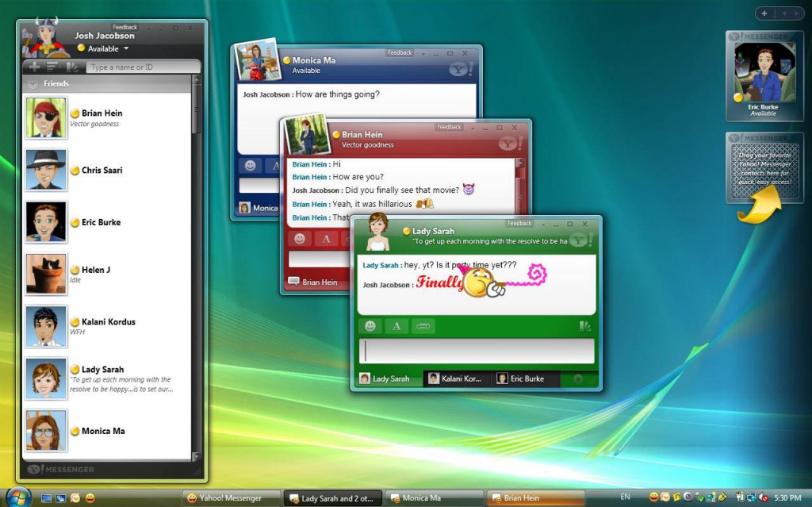Screen dimensions: 812x507
Task: Click the add contact plus icon
Action: (33, 67)
